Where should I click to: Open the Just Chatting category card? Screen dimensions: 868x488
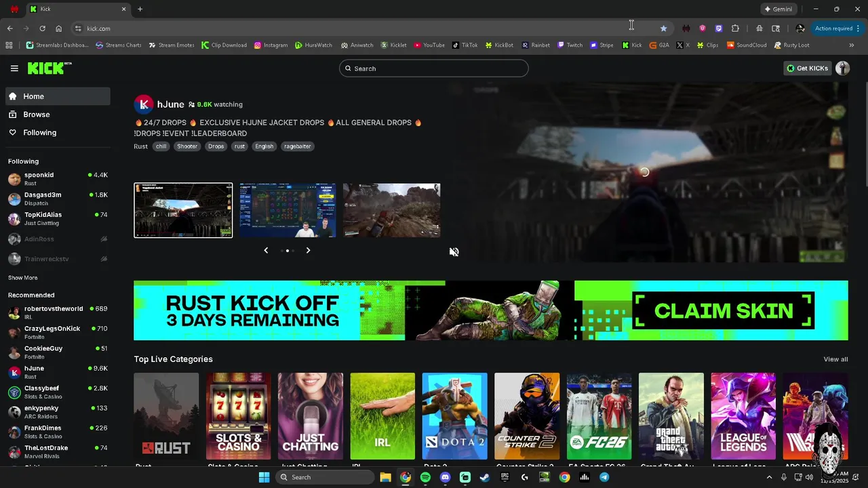(x=311, y=416)
